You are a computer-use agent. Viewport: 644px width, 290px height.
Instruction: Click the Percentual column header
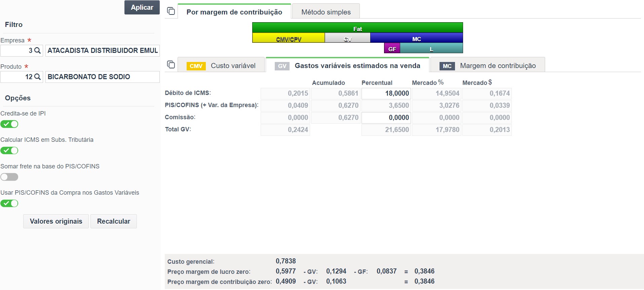[377, 83]
